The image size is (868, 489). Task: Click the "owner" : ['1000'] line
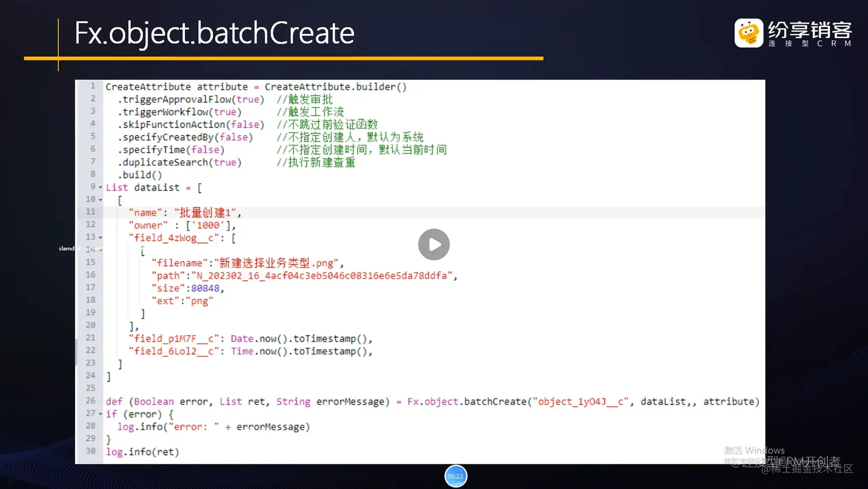[x=182, y=225]
